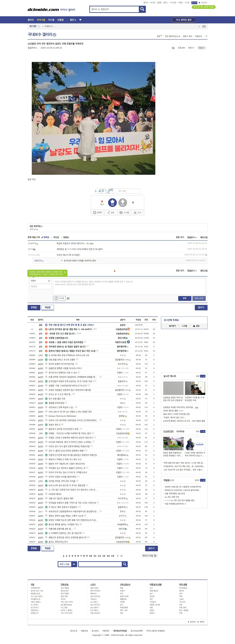Click the 스크랩 scrap icon below post
235x644 pixels.
point(121,213)
